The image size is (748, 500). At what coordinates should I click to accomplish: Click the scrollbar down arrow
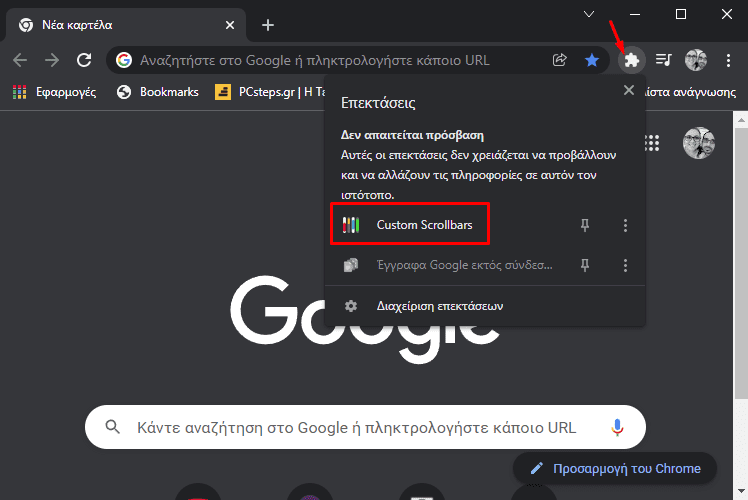(x=741, y=491)
